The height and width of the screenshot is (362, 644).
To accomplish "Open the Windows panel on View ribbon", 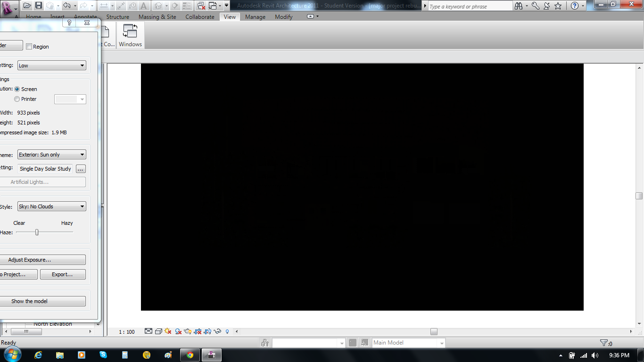I will 130,35.
